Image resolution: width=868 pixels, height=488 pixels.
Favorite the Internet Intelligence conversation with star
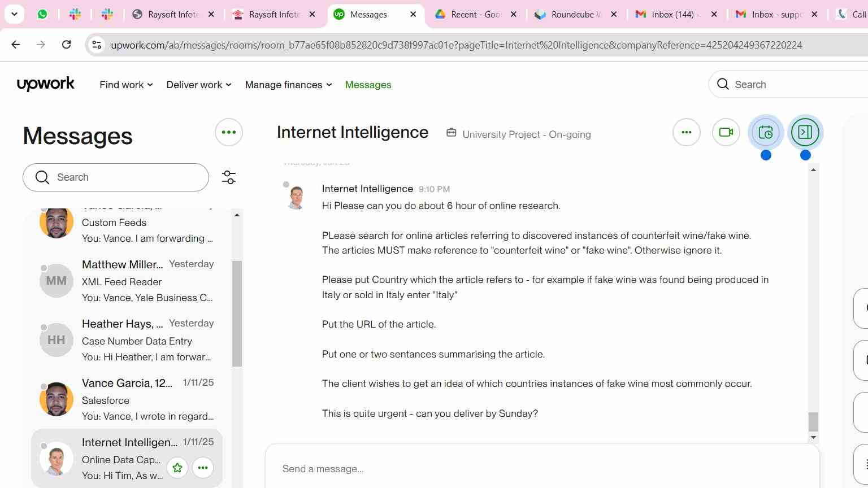tap(177, 468)
